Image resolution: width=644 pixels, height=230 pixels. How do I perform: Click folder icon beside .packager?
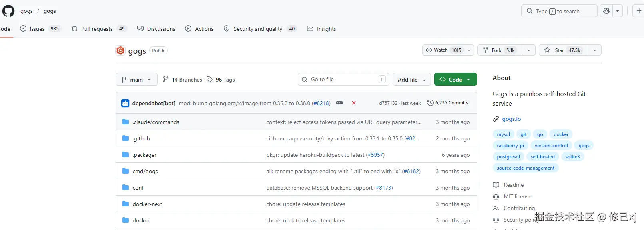[x=126, y=154]
